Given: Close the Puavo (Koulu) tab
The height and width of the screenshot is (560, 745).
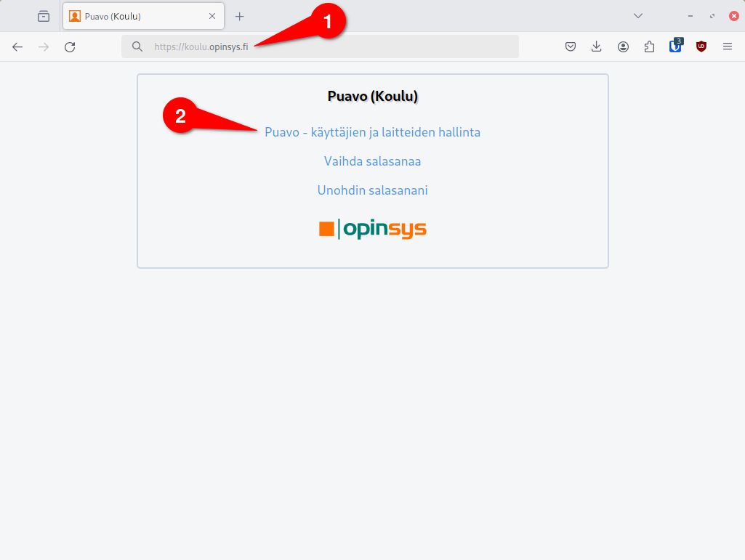Looking at the screenshot, I should (x=212, y=16).
